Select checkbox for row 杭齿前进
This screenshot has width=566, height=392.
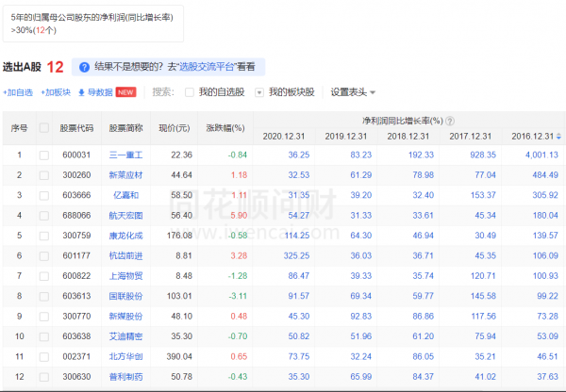[x=44, y=256]
